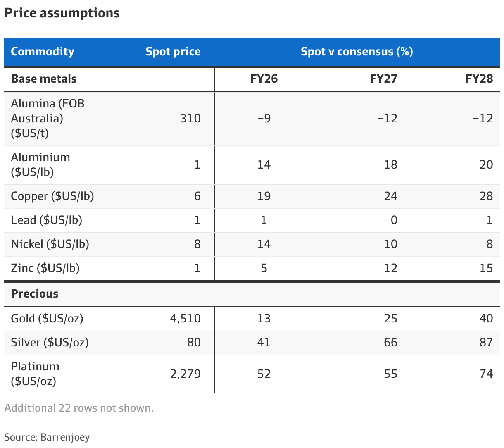Click the Source: Barrenjoey credit
The image size is (504, 448).
coord(47,437)
